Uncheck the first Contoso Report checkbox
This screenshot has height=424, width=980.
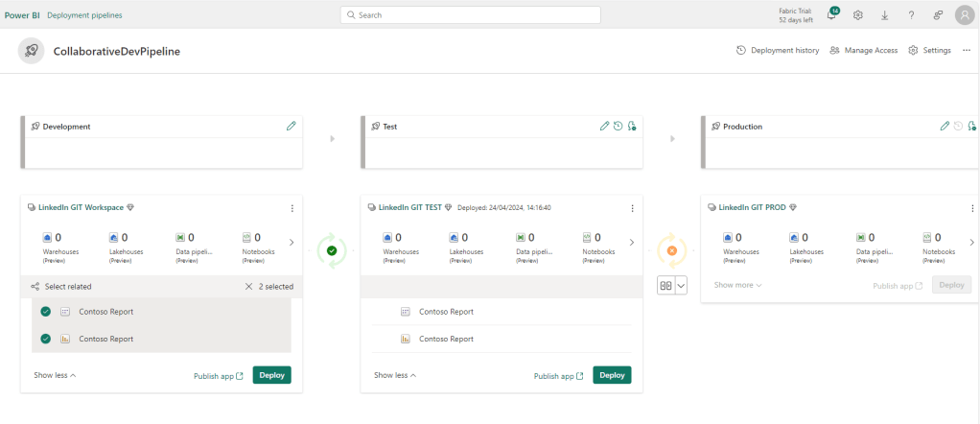(x=46, y=312)
